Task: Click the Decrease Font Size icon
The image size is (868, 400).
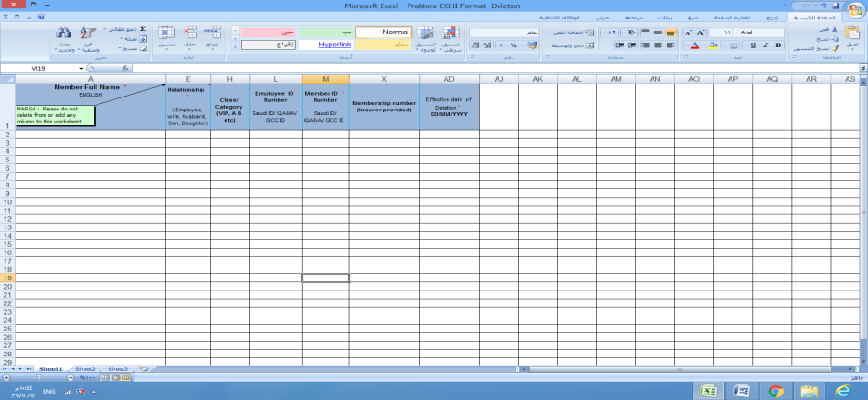Action: (689, 32)
